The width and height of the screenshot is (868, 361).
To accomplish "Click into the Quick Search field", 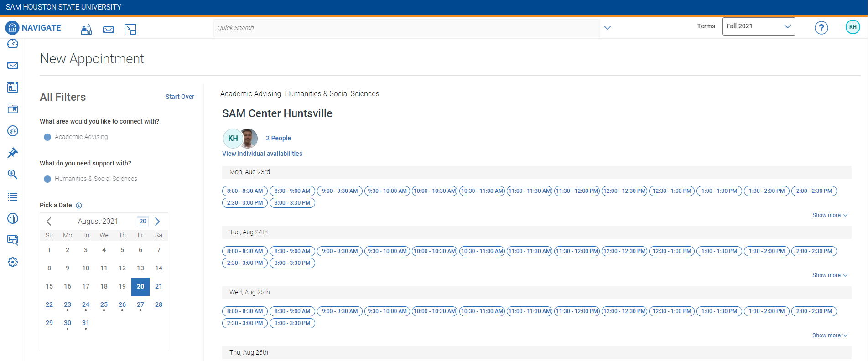I will (406, 28).
